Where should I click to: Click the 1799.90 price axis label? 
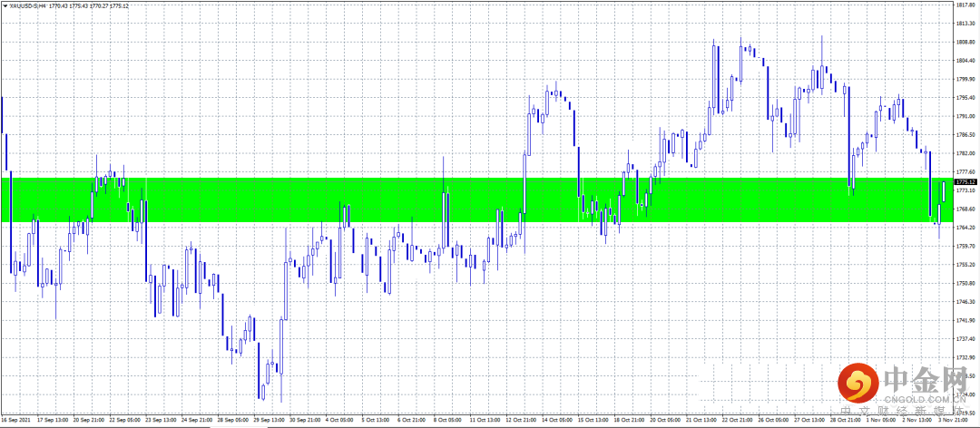(x=967, y=79)
